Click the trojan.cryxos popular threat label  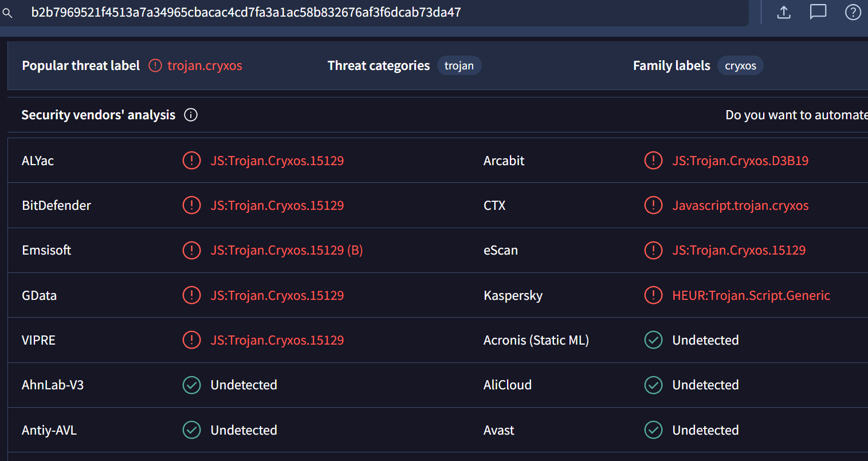(x=205, y=66)
